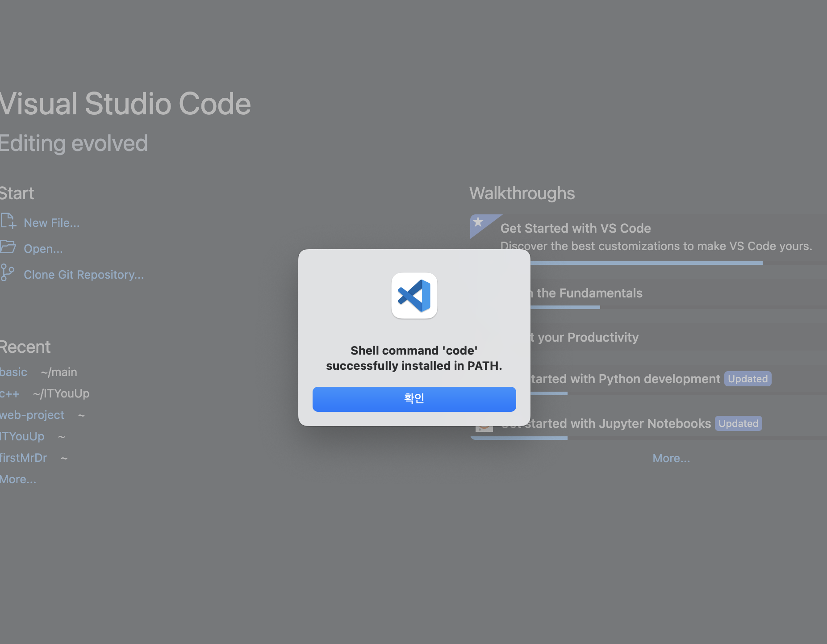Open the Productivity walkthrough

[678, 337]
